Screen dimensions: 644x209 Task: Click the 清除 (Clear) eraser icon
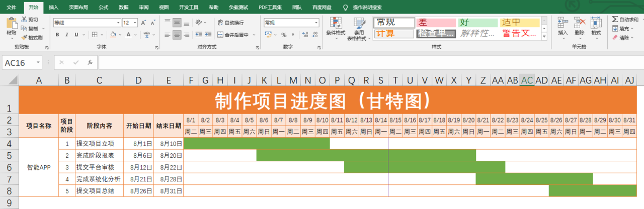pos(615,38)
